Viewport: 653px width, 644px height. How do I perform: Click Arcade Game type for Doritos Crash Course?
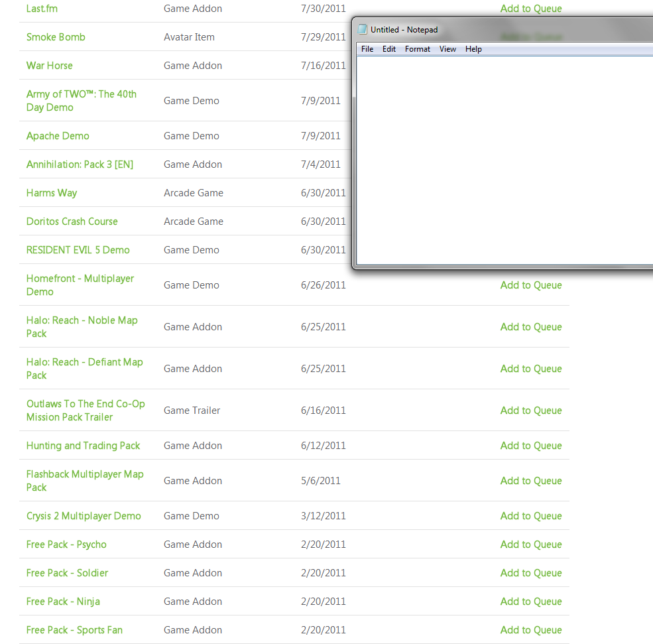(x=193, y=222)
